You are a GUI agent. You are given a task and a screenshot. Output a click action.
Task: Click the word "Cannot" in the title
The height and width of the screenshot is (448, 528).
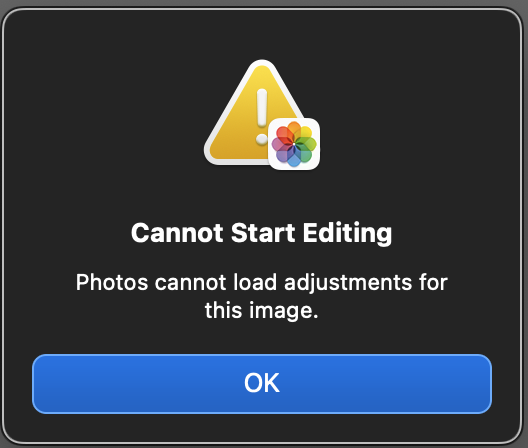(177, 233)
